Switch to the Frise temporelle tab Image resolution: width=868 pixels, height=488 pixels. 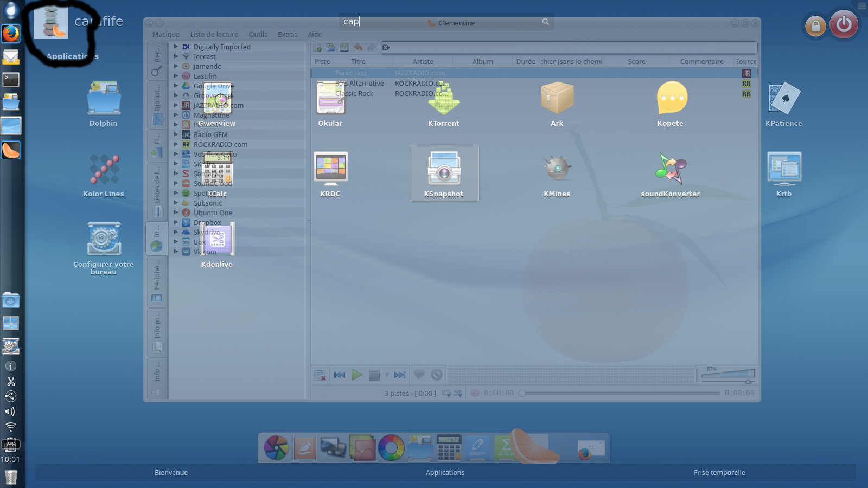point(719,473)
